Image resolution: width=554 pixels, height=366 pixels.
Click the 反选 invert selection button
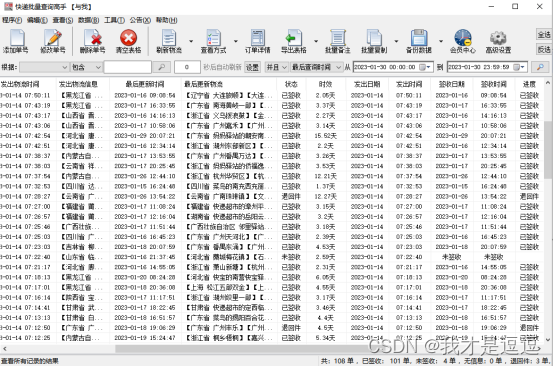(x=544, y=49)
